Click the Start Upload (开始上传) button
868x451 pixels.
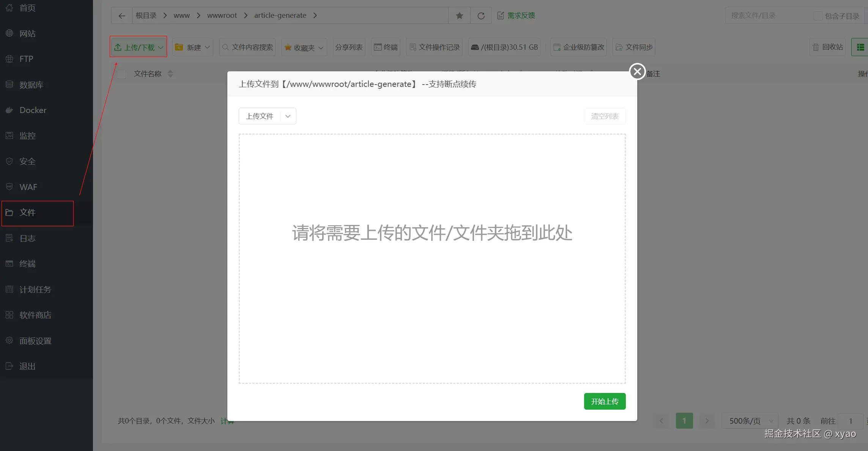tap(605, 401)
